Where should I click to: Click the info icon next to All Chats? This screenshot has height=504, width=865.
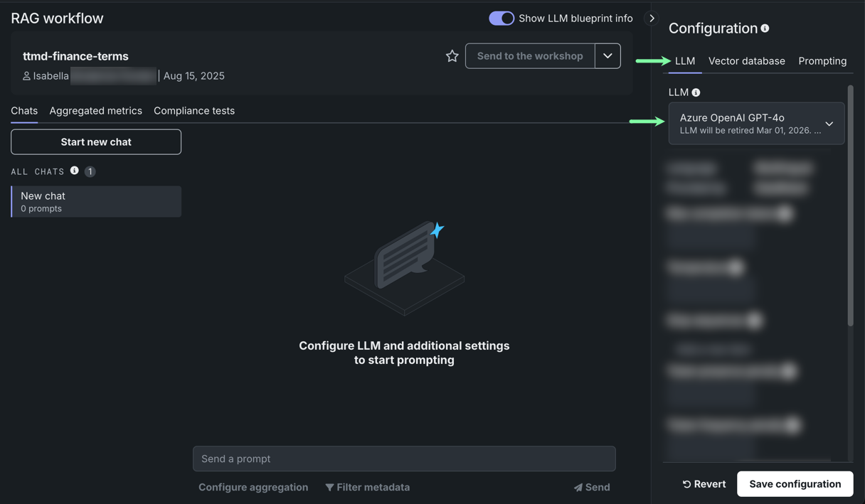click(x=74, y=171)
